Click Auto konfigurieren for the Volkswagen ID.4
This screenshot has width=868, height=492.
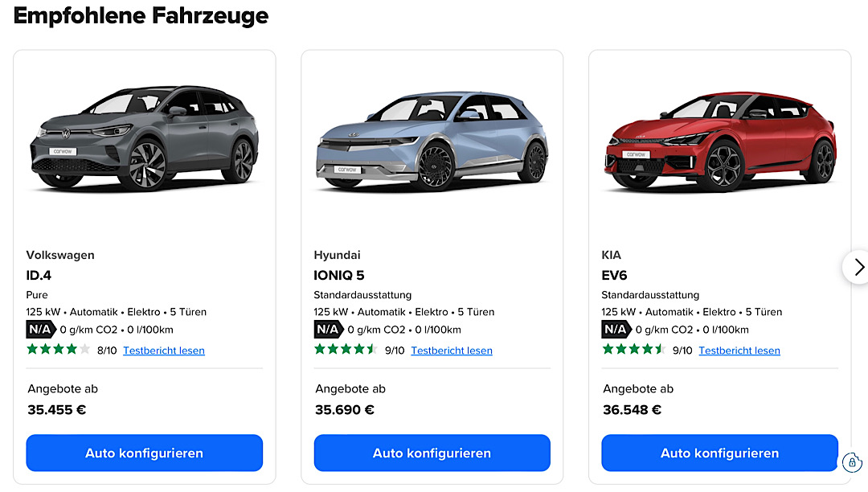[x=144, y=453]
